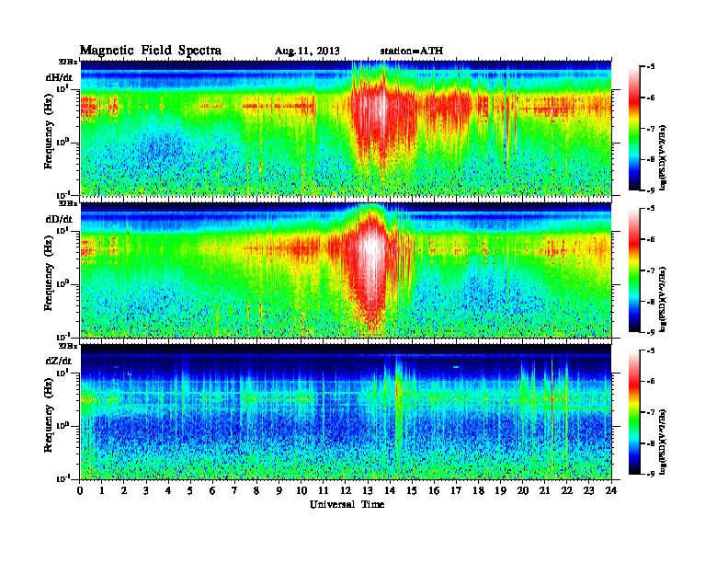Click hour tick label "17" on time axis
This screenshot has height=563, width=728.
tap(456, 490)
